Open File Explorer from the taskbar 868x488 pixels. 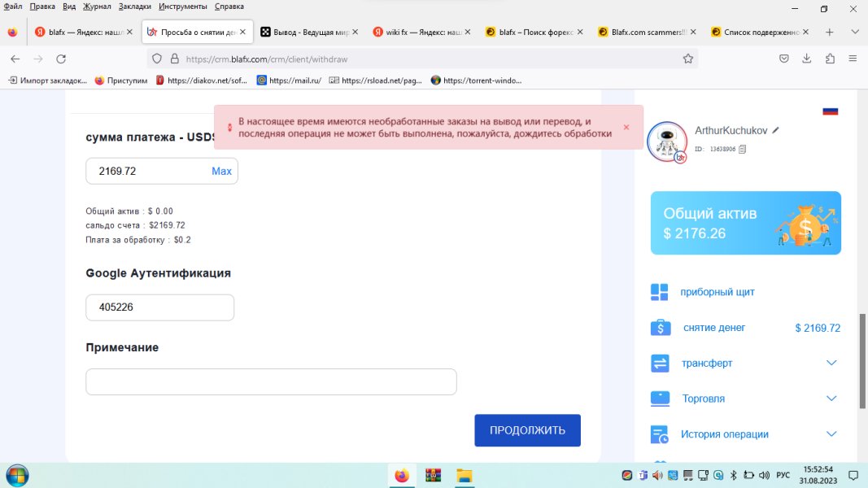pos(464,475)
